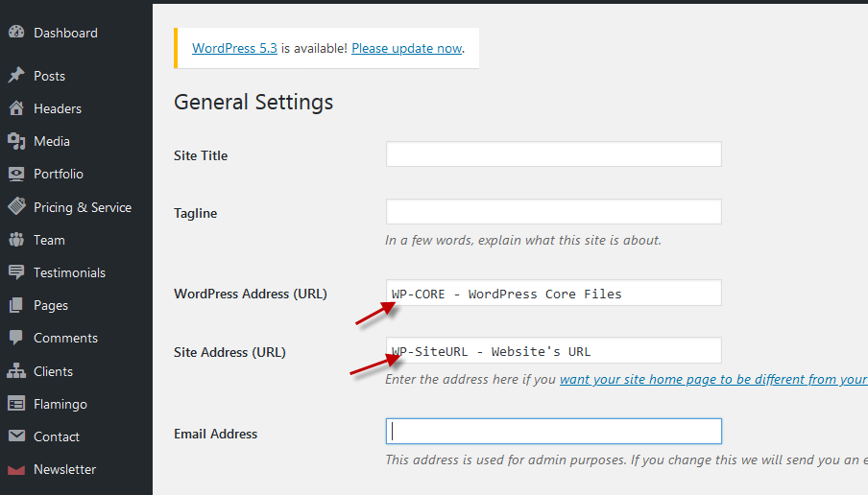Click the Site Title label
The image size is (868, 495).
coord(201,155)
